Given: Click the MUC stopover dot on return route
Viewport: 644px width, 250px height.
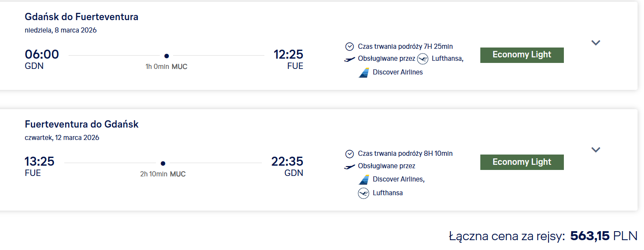Looking at the screenshot, I should pyautogui.click(x=163, y=163).
